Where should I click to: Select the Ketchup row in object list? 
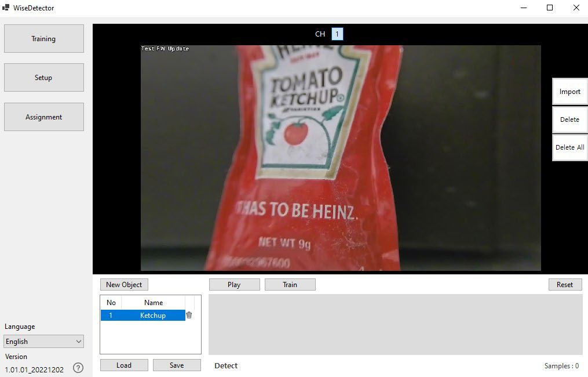[143, 315]
